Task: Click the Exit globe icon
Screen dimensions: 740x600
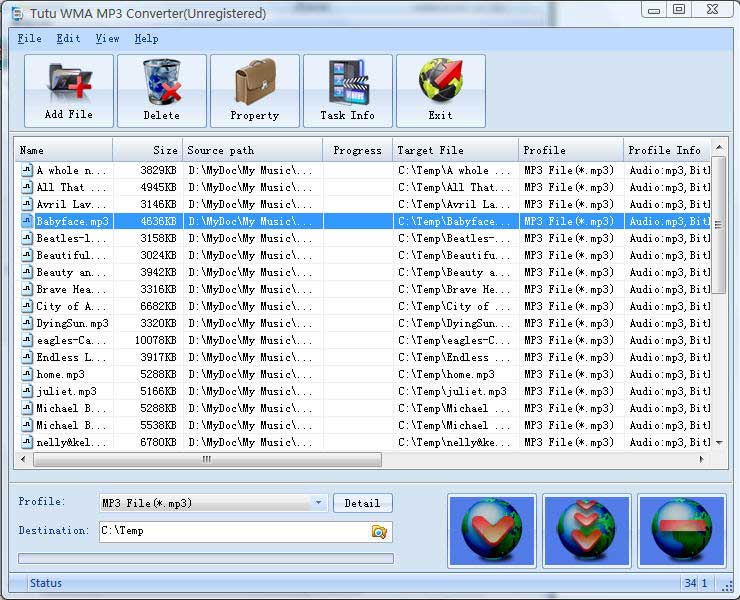Action: point(441,91)
